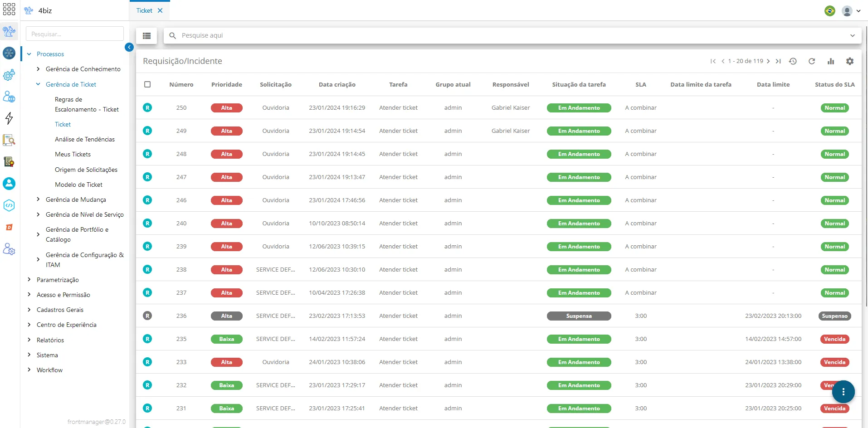Expand Gerência de Conhecimento

point(38,69)
